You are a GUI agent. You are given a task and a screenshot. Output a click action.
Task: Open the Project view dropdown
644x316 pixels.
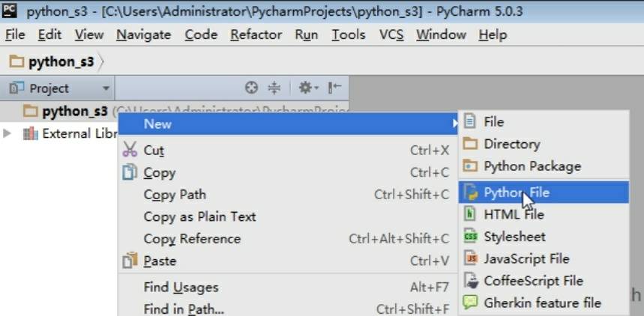[x=106, y=88]
